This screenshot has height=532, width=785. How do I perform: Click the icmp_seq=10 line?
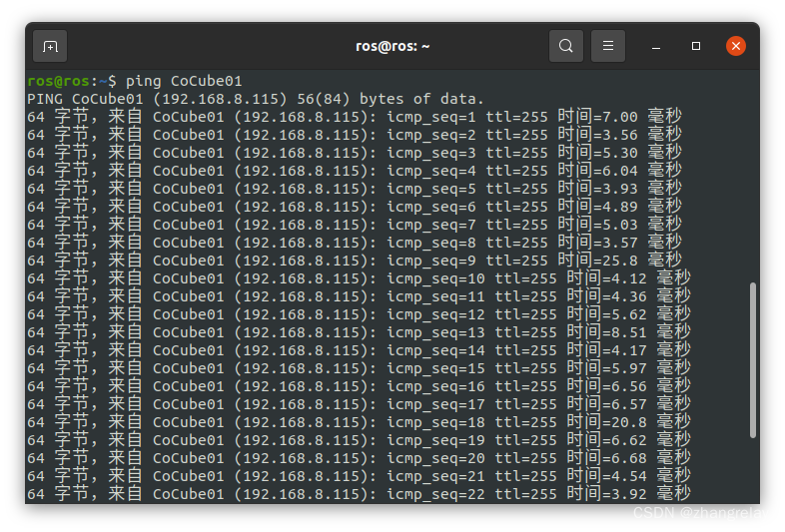click(x=359, y=278)
